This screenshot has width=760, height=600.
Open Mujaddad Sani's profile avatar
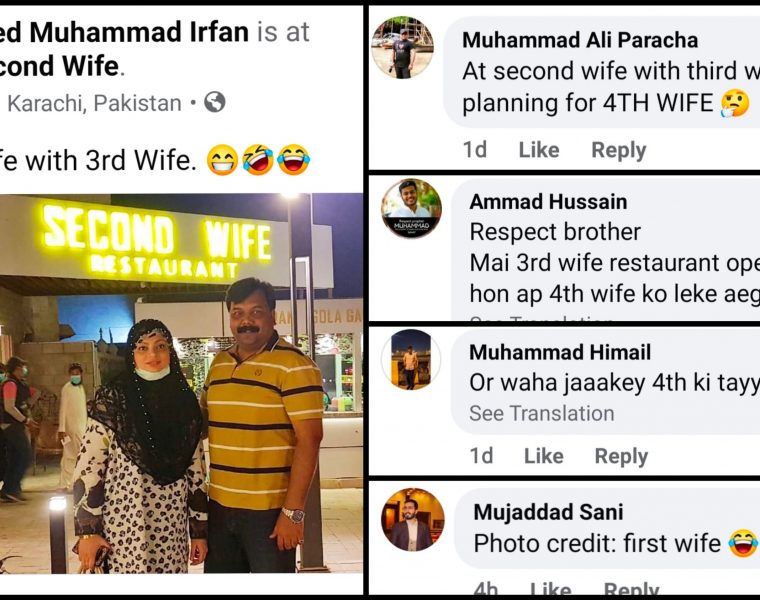[412, 520]
